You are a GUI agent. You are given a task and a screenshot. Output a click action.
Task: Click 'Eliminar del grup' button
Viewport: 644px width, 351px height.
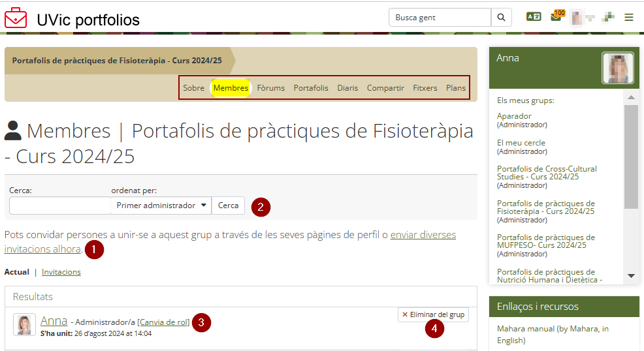pos(433,314)
